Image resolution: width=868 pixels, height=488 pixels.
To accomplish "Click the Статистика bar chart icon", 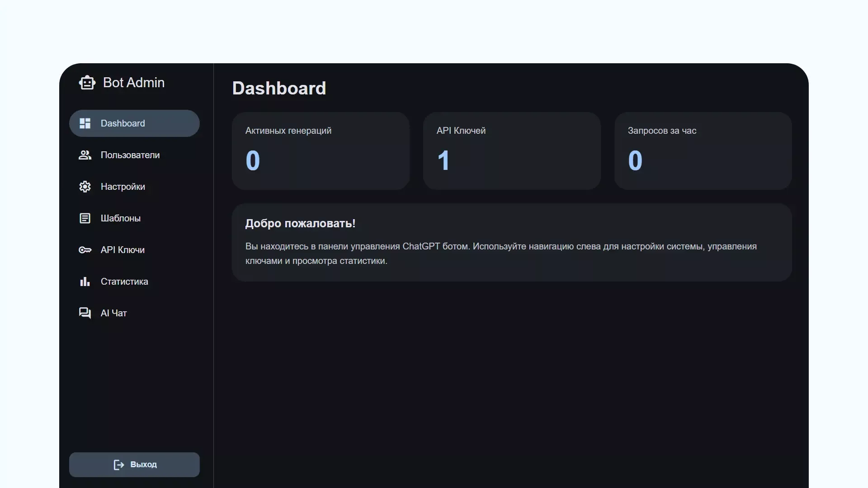I will (x=85, y=282).
